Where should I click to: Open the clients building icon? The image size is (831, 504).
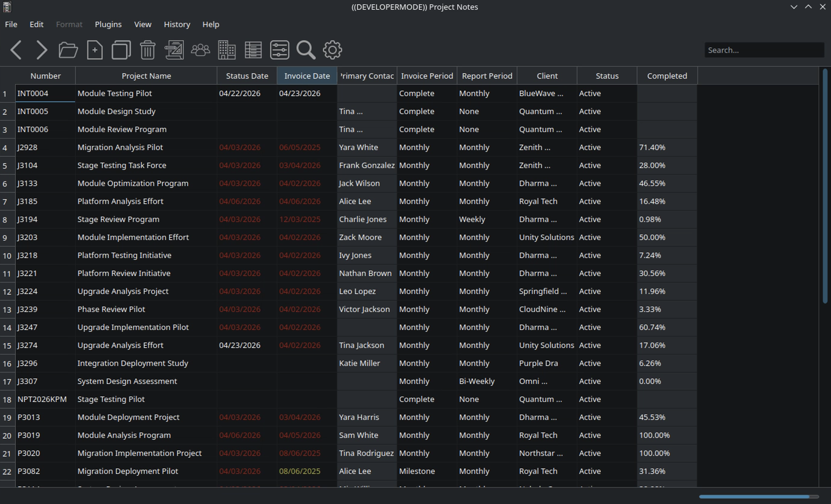[227, 50]
